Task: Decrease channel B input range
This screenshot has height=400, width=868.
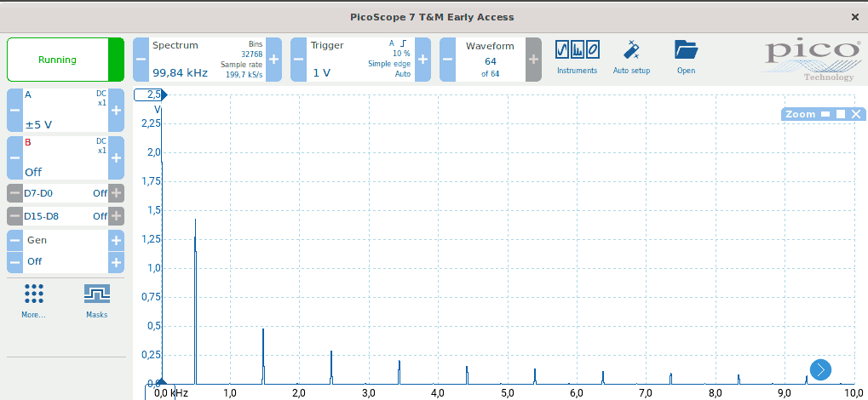Action: coord(15,157)
